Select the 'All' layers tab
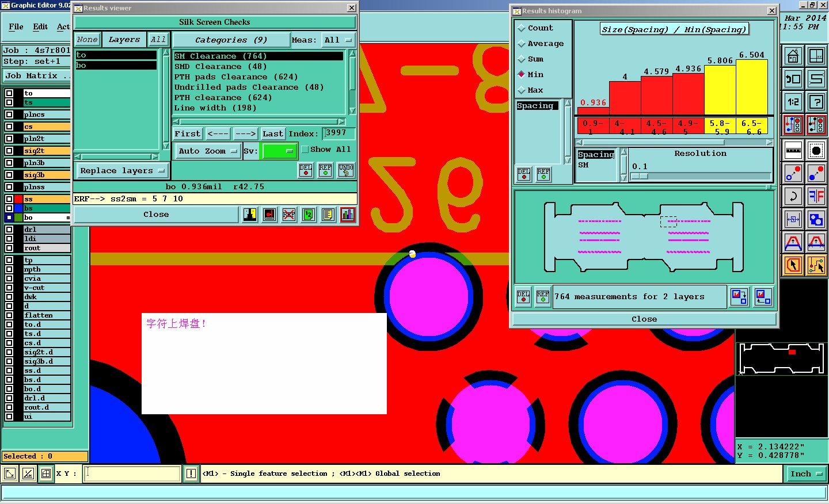Screen dimensions: 829x504 coord(158,40)
